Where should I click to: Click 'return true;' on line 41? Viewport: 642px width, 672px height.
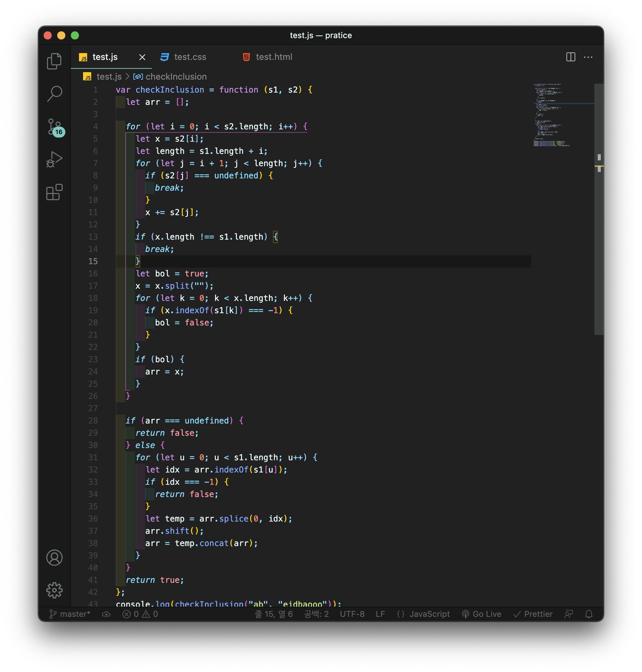155,580
